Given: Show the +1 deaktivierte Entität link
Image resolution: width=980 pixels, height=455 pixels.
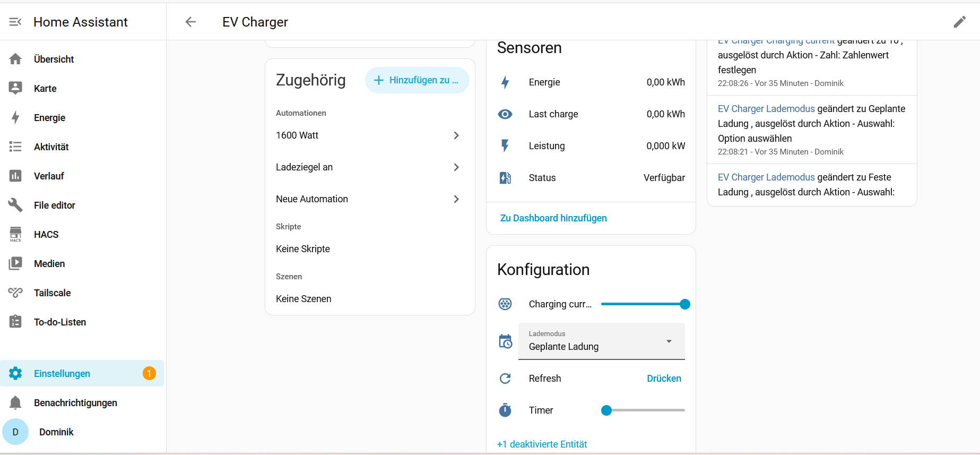Looking at the screenshot, I should 542,444.
